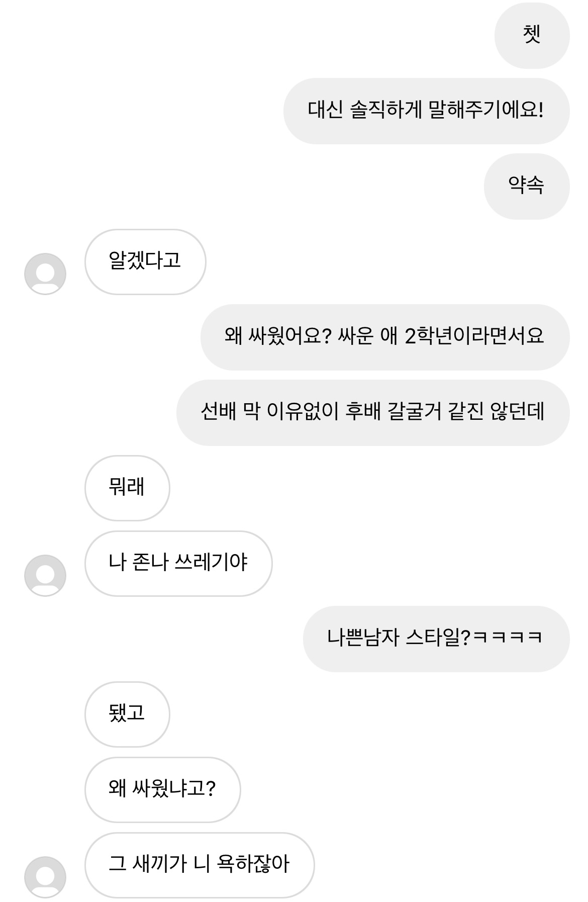Click the 왜 싸웠냐고? received bubble
This screenshot has width=588, height=902.
coord(162,789)
